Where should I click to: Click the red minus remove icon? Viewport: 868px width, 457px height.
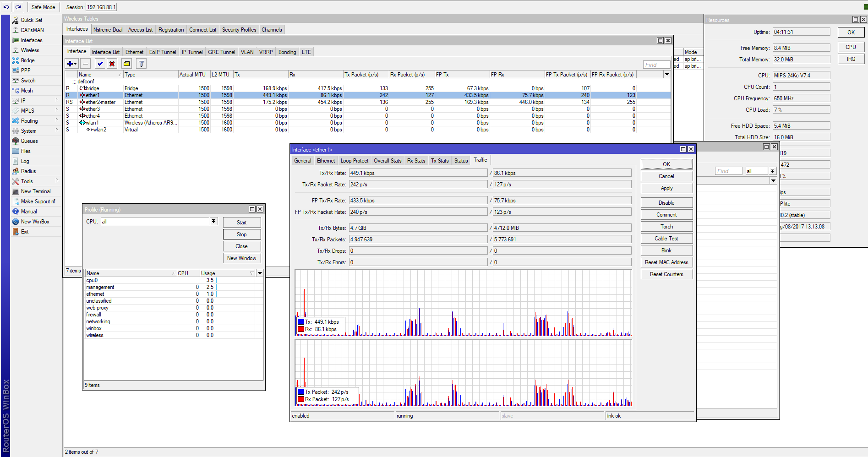click(x=86, y=64)
